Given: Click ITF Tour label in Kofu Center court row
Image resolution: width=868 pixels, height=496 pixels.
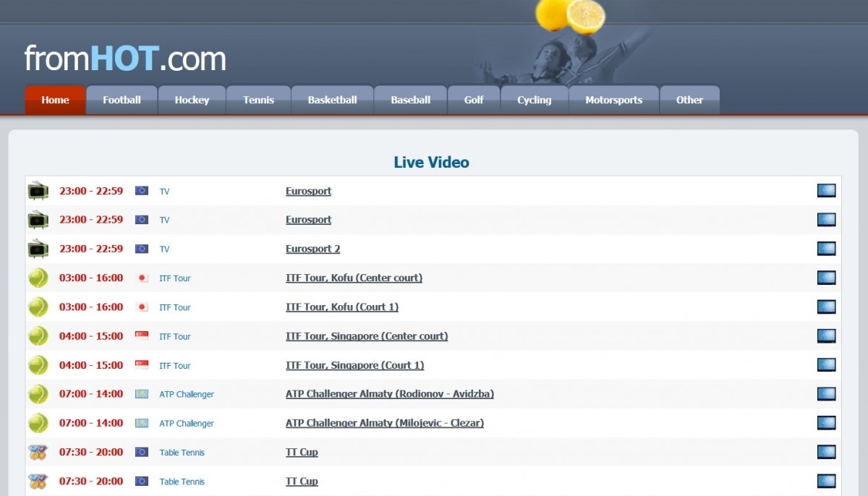Looking at the screenshot, I should click(175, 278).
